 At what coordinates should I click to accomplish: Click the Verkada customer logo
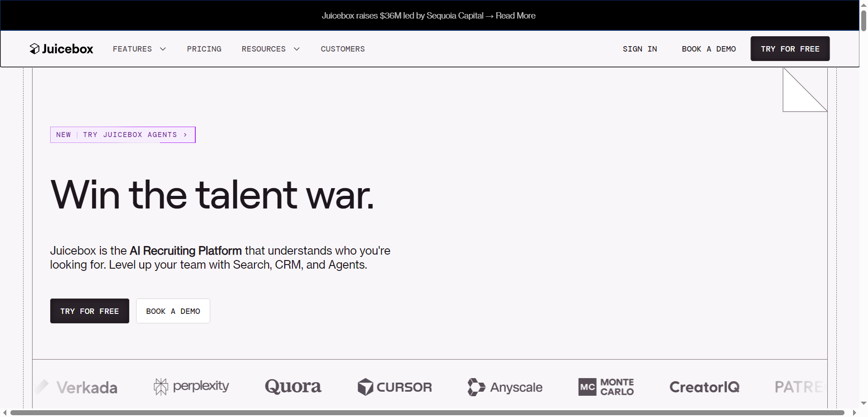click(x=77, y=387)
